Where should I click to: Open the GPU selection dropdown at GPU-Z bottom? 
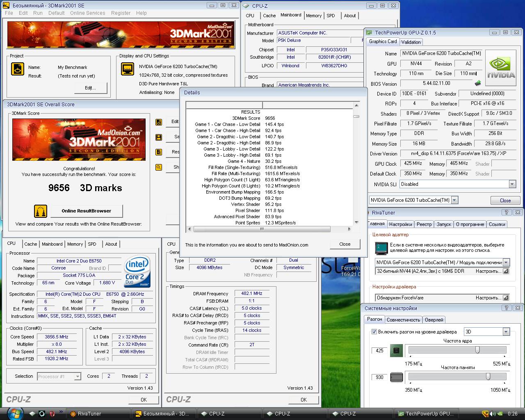pyautogui.click(x=454, y=200)
